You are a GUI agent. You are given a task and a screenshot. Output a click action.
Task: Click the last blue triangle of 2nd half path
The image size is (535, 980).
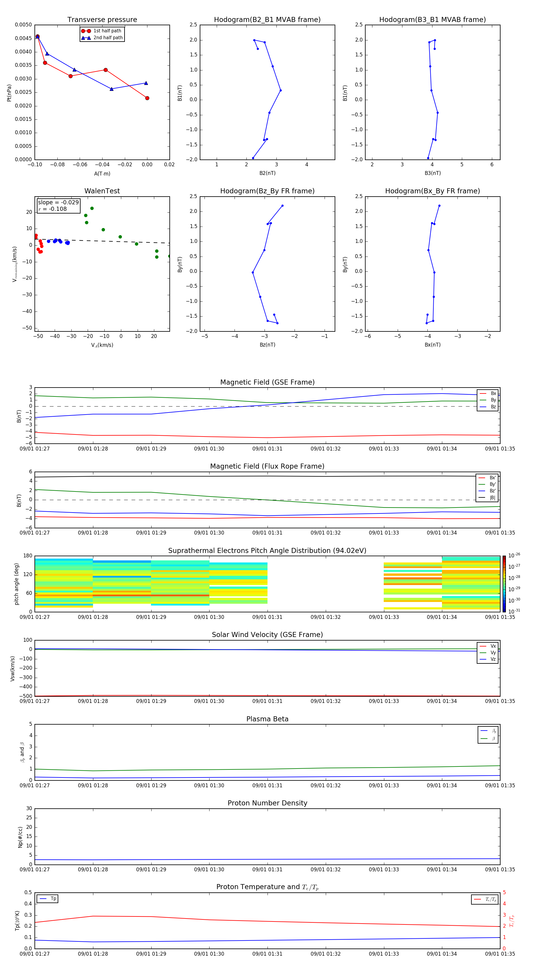tap(146, 83)
